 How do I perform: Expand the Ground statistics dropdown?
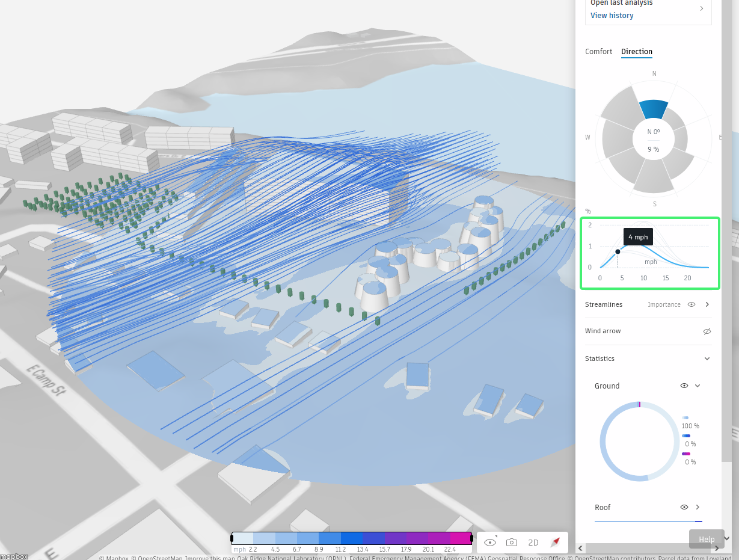[696, 386]
